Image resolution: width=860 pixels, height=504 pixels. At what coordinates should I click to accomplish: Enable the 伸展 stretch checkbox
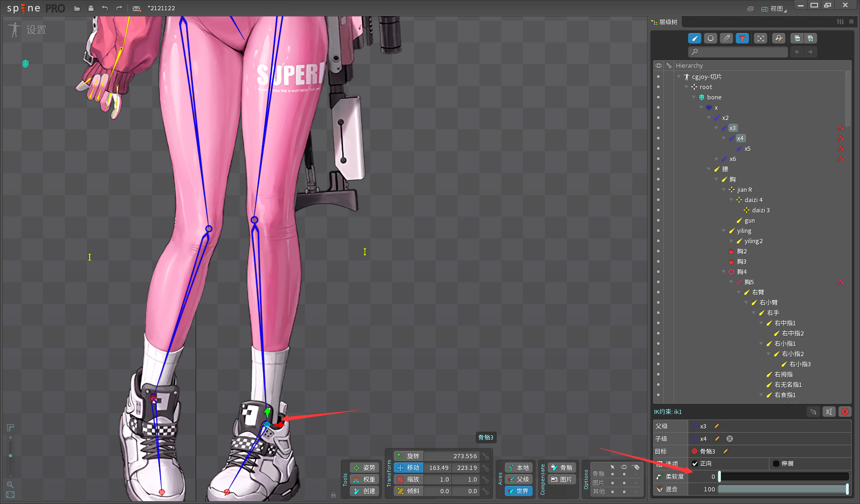click(x=776, y=463)
